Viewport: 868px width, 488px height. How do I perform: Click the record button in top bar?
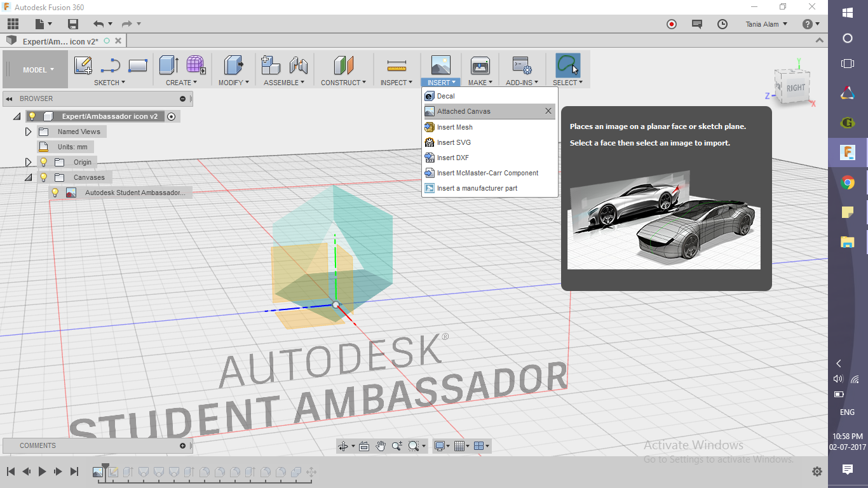point(672,24)
